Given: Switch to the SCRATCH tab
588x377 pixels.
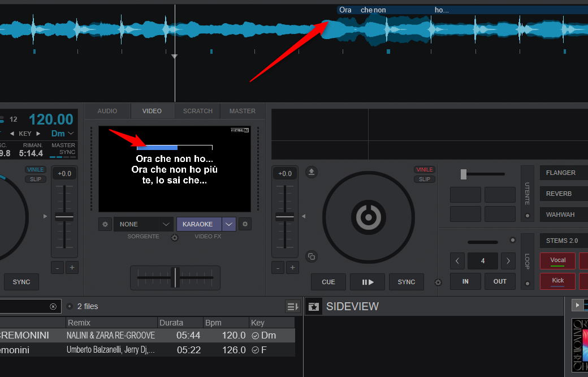Looking at the screenshot, I should point(198,111).
